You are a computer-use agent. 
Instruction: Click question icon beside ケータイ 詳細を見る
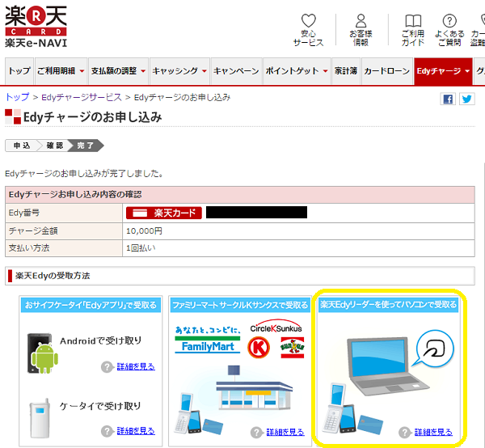[x=107, y=431]
